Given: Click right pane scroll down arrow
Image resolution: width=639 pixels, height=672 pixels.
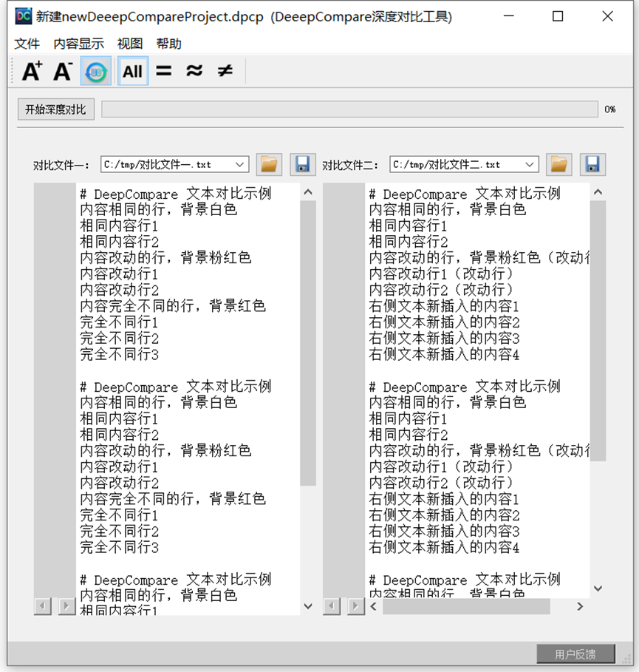Looking at the screenshot, I should point(598,588).
